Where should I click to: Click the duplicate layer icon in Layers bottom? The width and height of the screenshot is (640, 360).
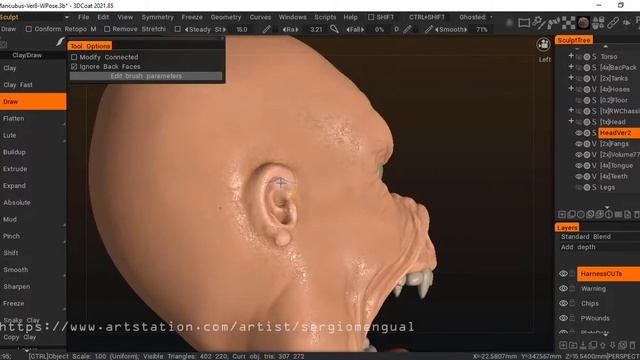(593, 345)
